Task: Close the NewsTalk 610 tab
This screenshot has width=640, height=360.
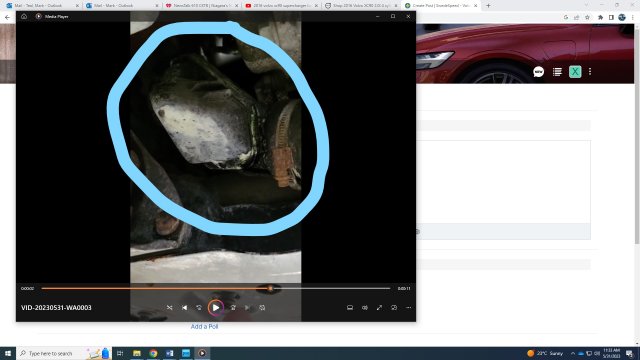Action: click(237, 6)
